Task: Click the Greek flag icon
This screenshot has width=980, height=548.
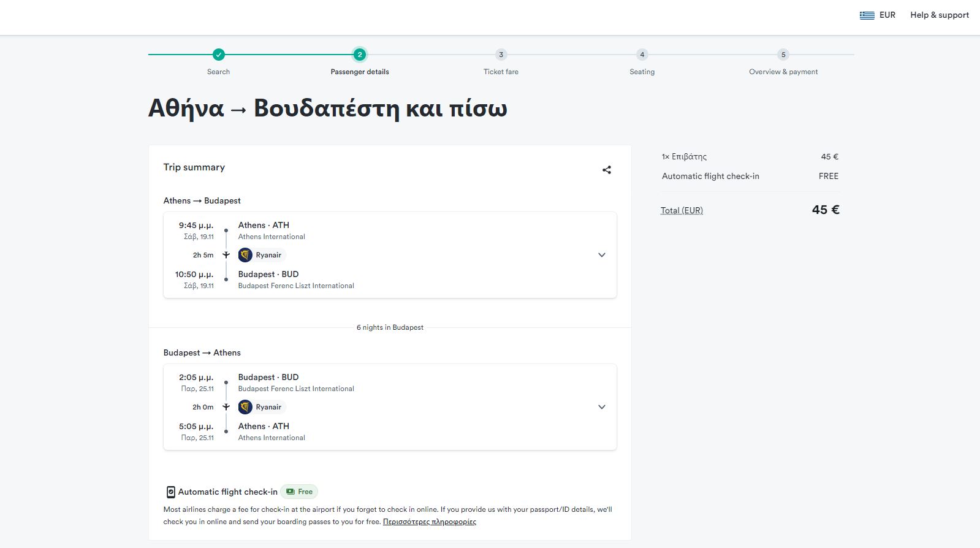Action: [x=867, y=15]
